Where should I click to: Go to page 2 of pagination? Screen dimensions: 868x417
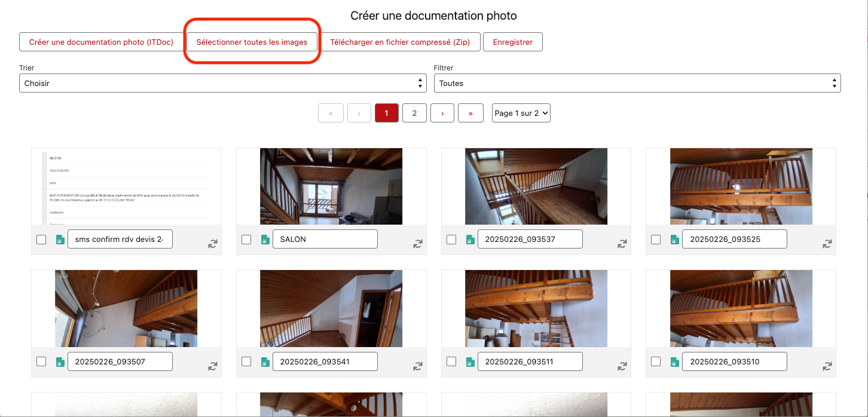click(414, 113)
